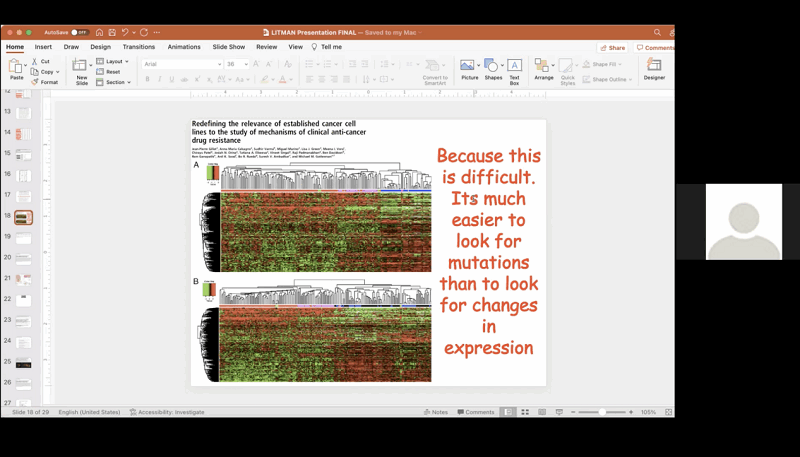800x457 pixels.
Task: Insert a New Slide
Action: click(82, 70)
